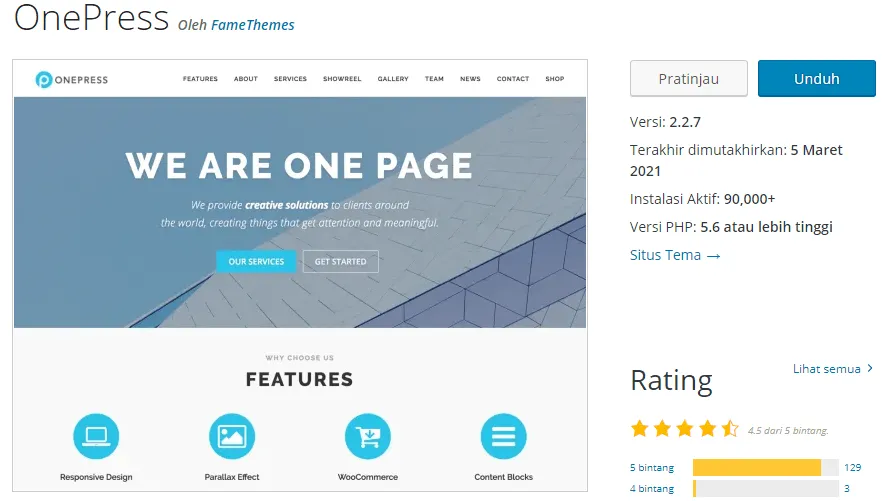Image resolution: width=883 pixels, height=501 pixels.
Task: Click the Parallax Effect image icon
Action: [x=232, y=436]
